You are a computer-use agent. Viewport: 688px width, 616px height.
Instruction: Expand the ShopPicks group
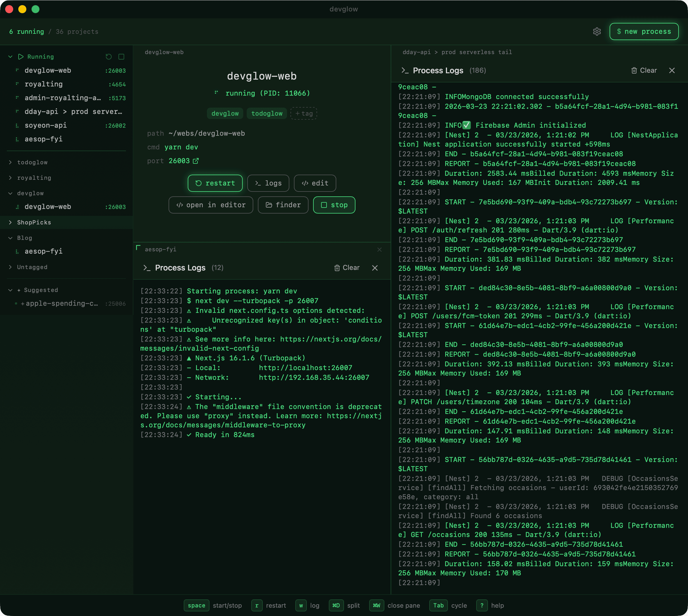click(66, 222)
